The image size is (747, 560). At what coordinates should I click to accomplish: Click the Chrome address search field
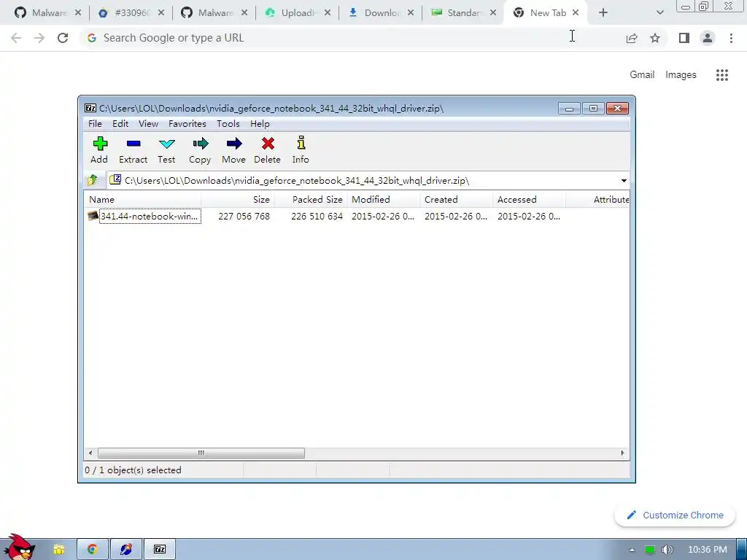pos(351,38)
